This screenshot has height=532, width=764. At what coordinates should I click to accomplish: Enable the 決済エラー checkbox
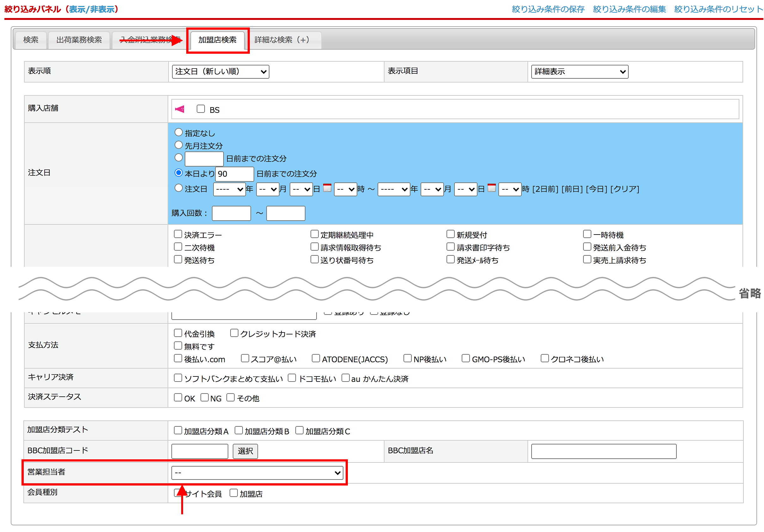[178, 234]
